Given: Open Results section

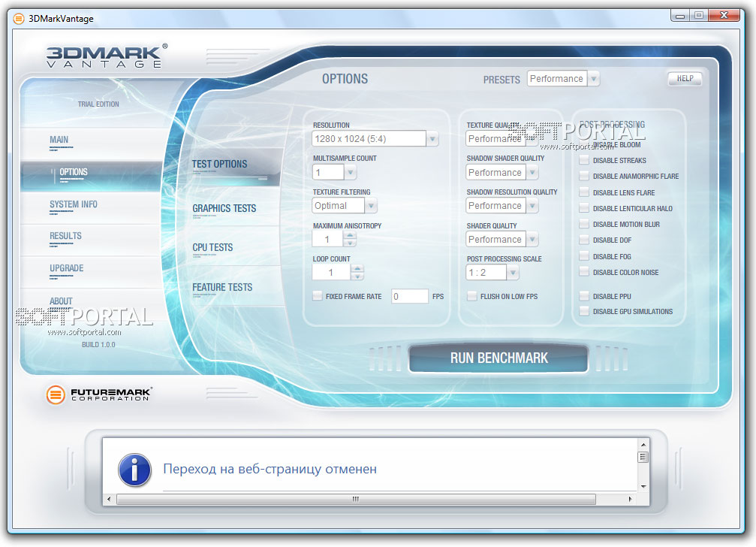Looking at the screenshot, I should [x=65, y=236].
